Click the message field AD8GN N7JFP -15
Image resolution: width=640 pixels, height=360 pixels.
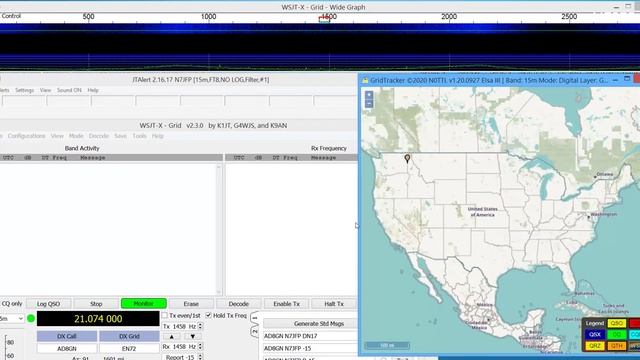[310, 348]
